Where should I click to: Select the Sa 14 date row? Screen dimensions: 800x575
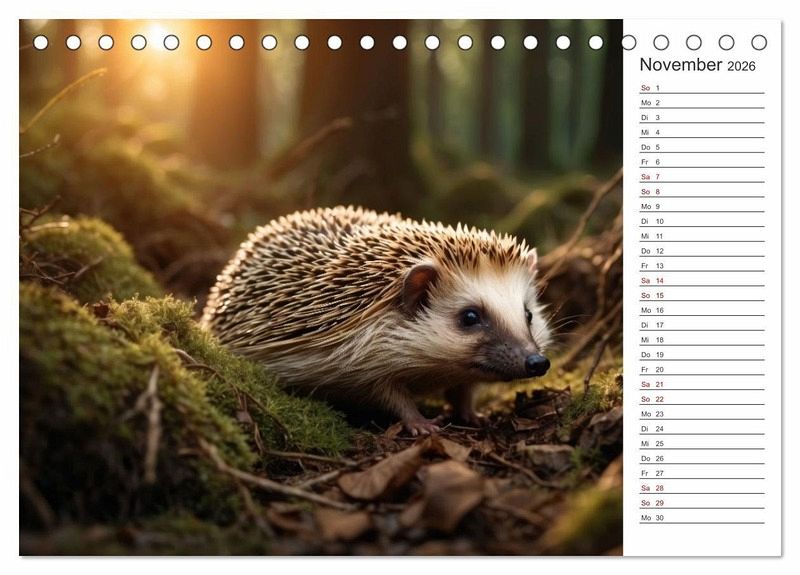point(701,281)
